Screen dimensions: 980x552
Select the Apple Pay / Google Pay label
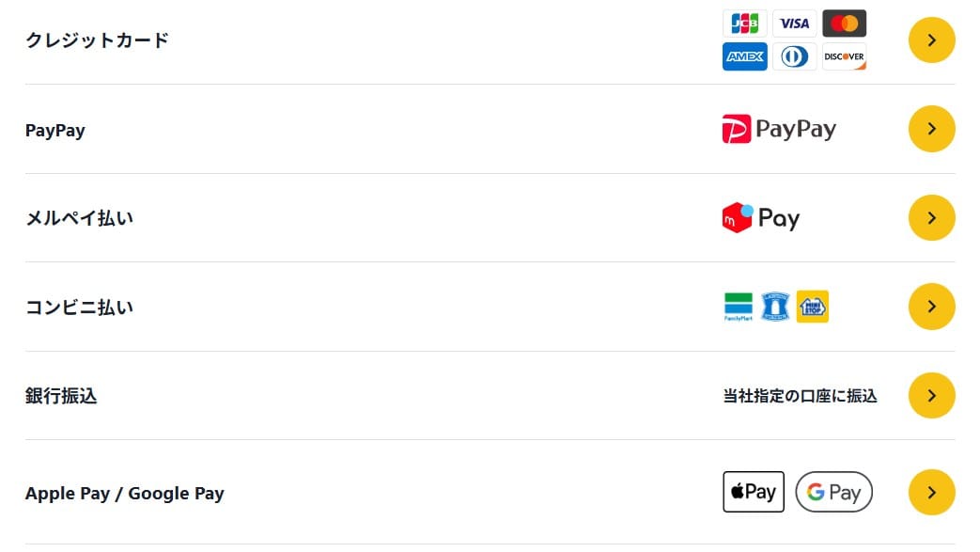pos(124,493)
